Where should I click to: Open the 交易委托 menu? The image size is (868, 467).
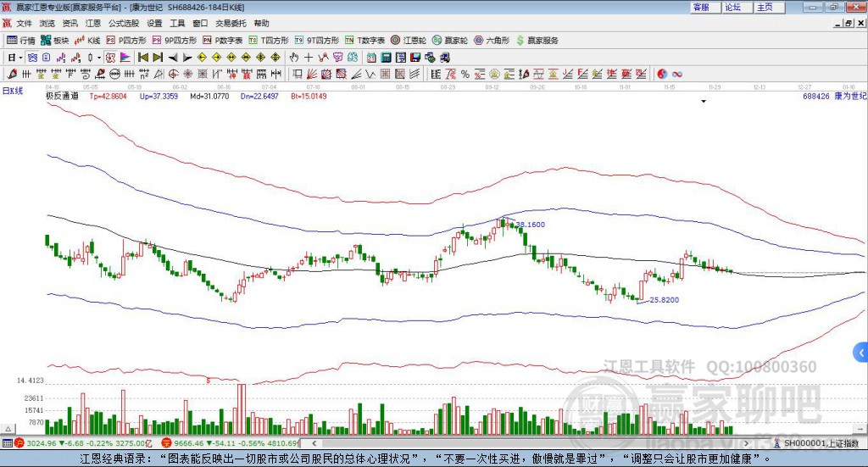click(231, 23)
